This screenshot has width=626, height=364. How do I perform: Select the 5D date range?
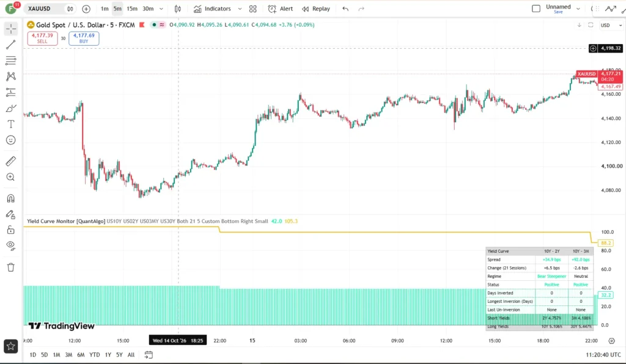pos(44,354)
